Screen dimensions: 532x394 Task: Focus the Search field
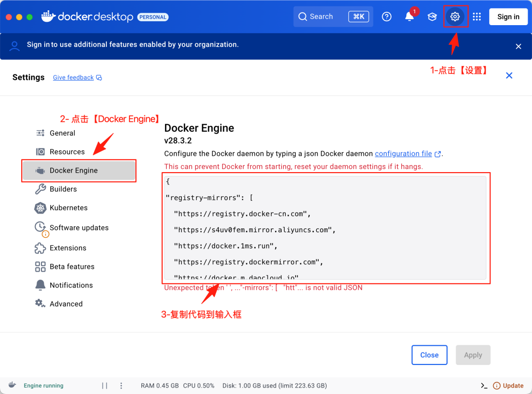pyautogui.click(x=333, y=17)
